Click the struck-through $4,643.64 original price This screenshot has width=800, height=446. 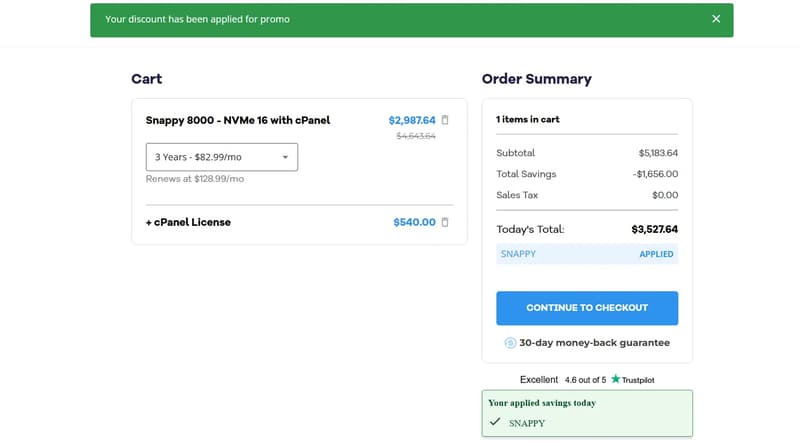tap(416, 136)
